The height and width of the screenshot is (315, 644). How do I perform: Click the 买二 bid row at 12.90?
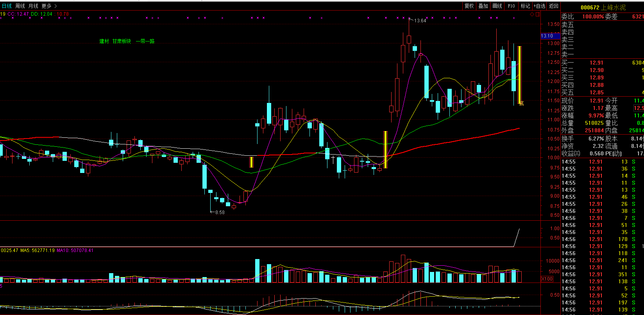[602, 70]
